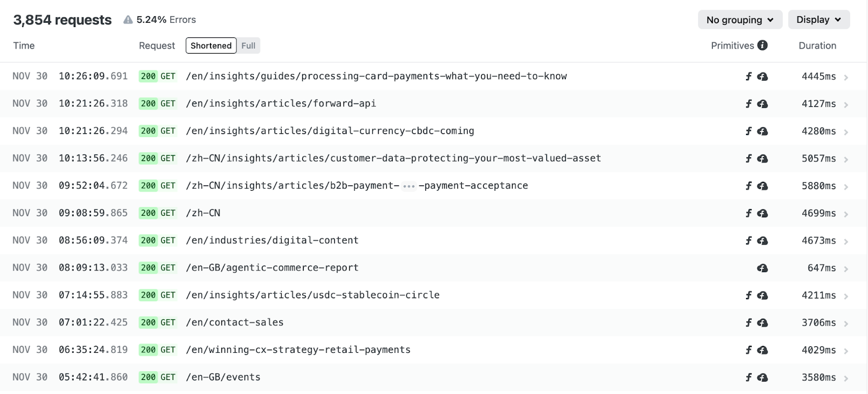
Task: Open the /en/winning-cx-strategy-retail-payments request
Action: click(x=298, y=350)
